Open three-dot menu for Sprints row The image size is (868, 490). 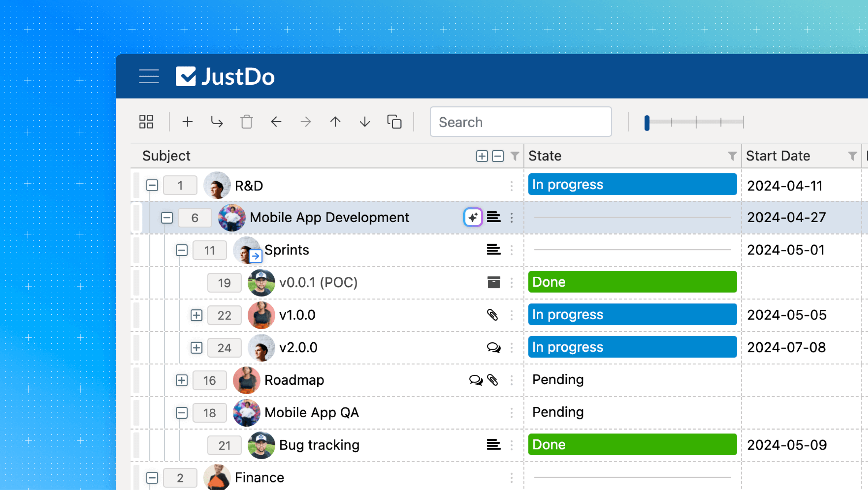coord(511,250)
